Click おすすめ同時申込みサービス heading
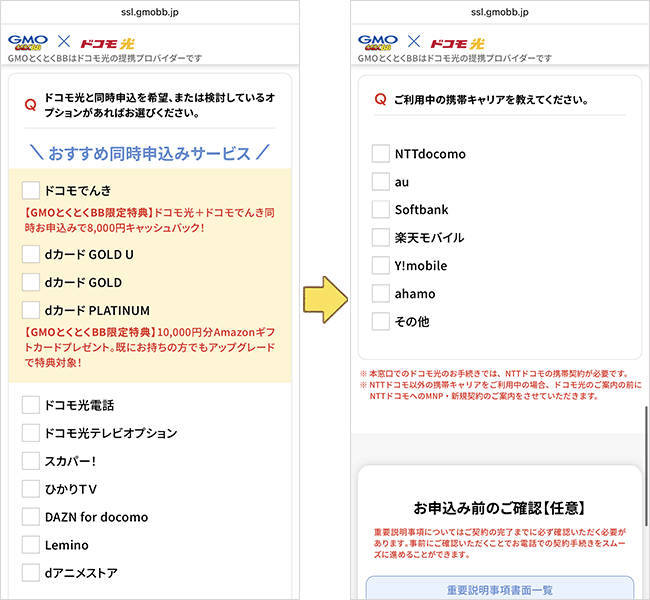650x600 pixels. point(150,153)
